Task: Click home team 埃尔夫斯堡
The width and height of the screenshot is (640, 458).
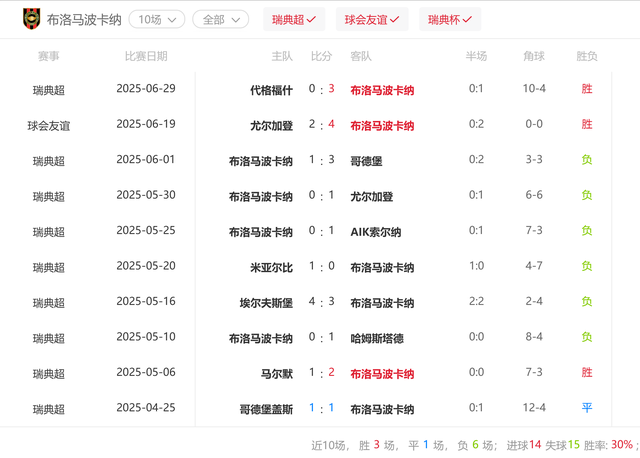Action: tap(266, 303)
